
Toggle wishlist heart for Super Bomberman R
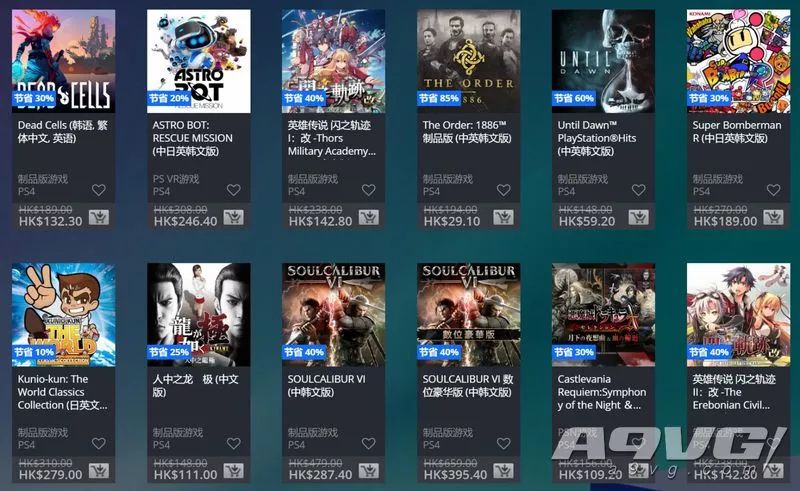point(773,190)
